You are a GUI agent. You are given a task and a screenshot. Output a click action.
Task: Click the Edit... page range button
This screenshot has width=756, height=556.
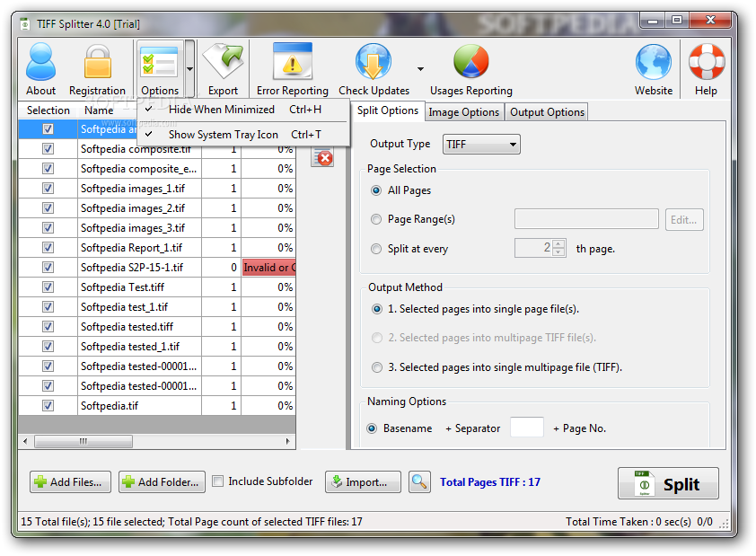coord(684,220)
